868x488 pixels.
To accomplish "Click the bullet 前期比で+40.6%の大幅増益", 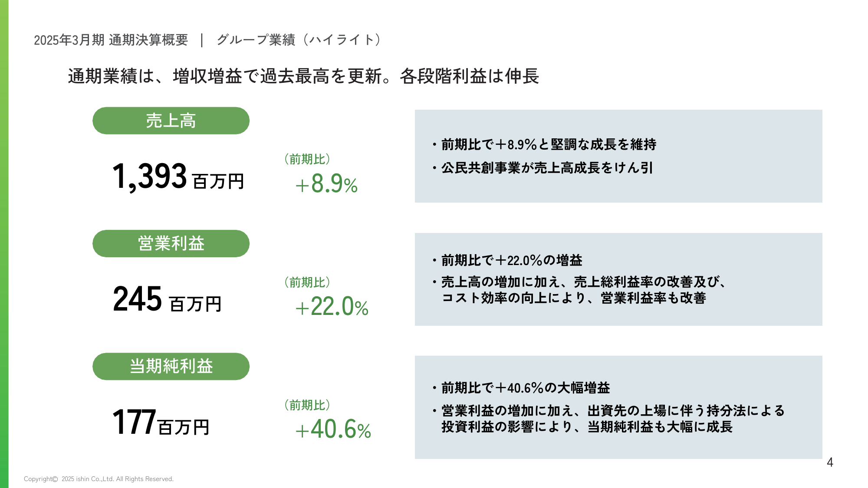I will tap(521, 388).
